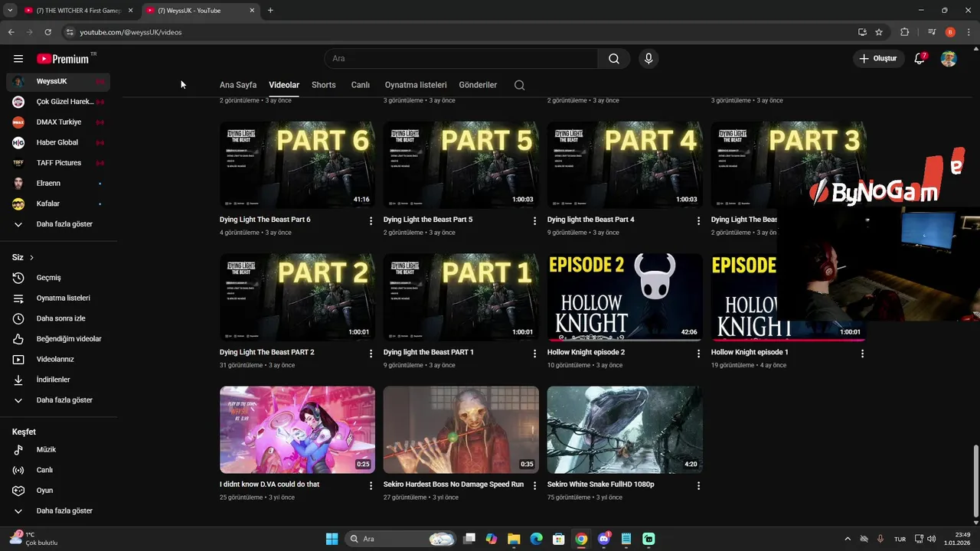The width and height of the screenshot is (980, 551).
Task: Open Gönderiler channel tab
Action: click(x=478, y=85)
